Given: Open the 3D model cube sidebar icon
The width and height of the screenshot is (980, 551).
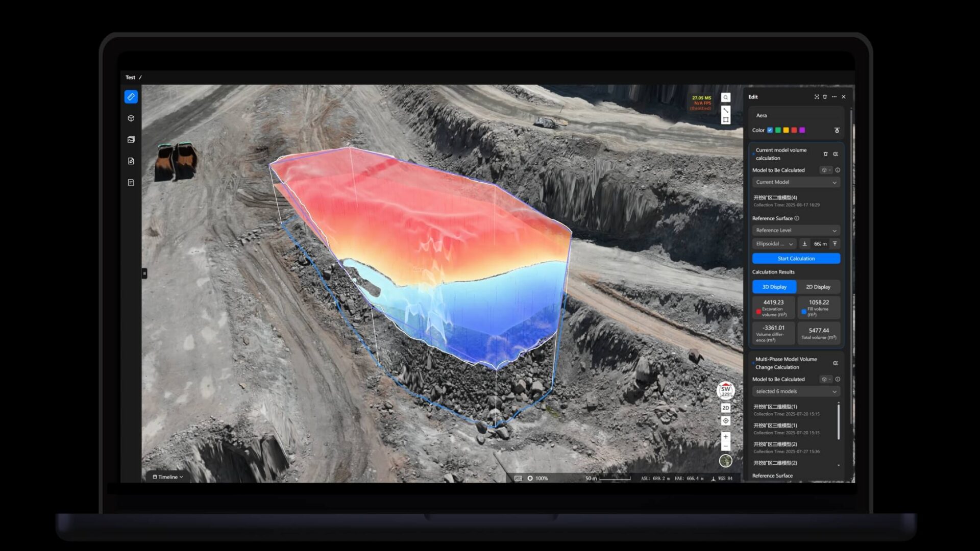Looking at the screenshot, I should [x=131, y=118].
